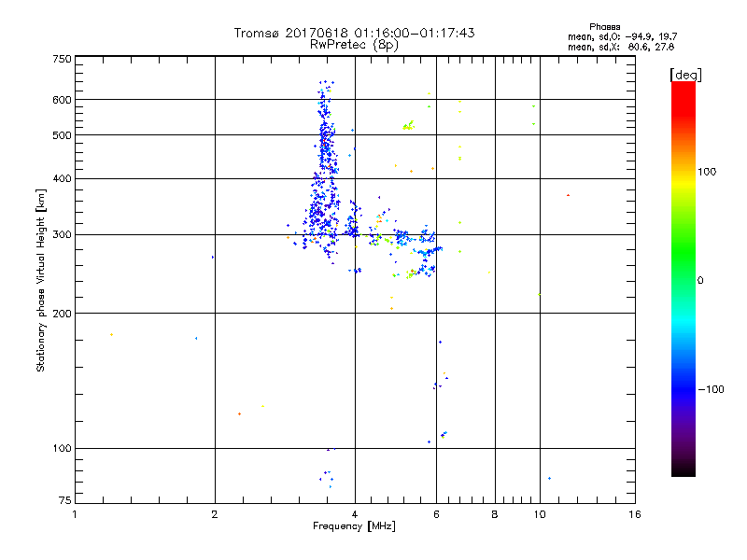This screenshot has width=747, height=560.
Task: Click the isolated red data point near 11 MHz
Action: click(568, 195)
